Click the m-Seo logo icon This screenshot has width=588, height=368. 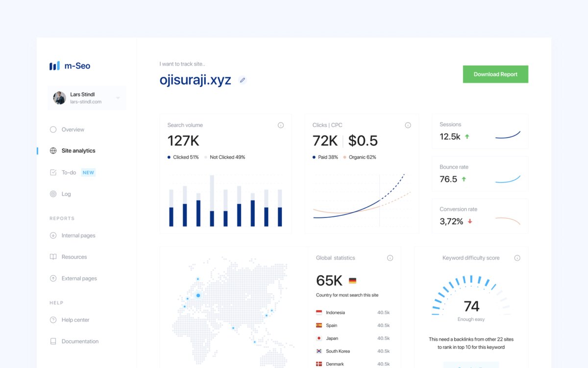pyautogui.click(x=54, y=66)
